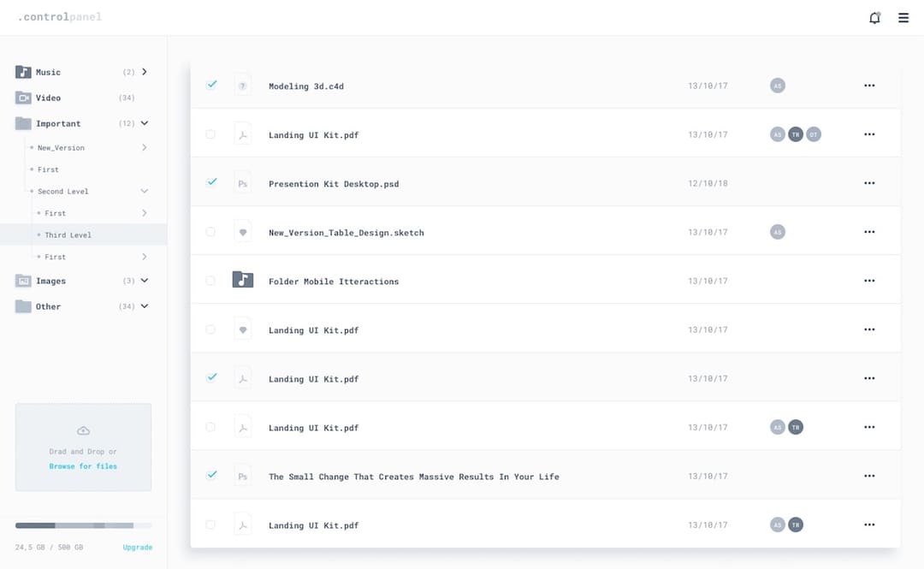The image size is (924, 569).
Task: Open options menu for Modeling 3d.c4d row
Action: (x=869, y=85)
